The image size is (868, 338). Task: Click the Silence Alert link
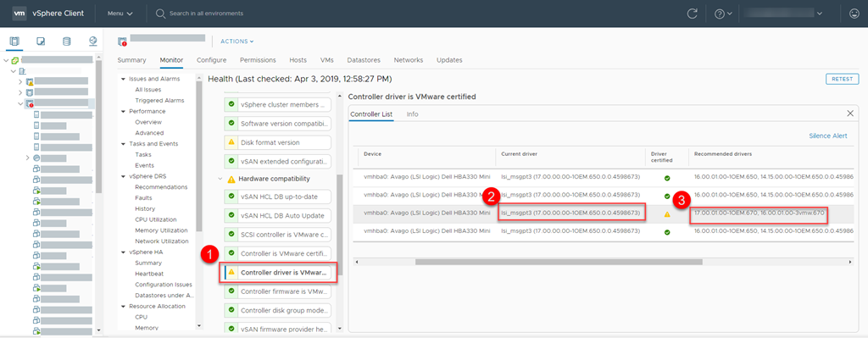827,136
